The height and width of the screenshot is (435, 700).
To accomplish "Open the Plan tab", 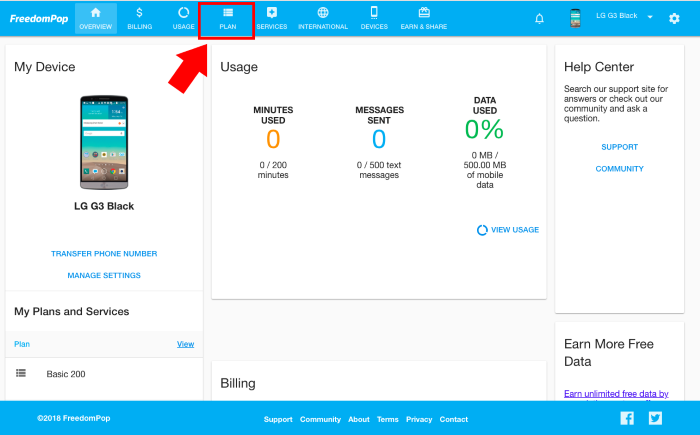I will [228, 18].
